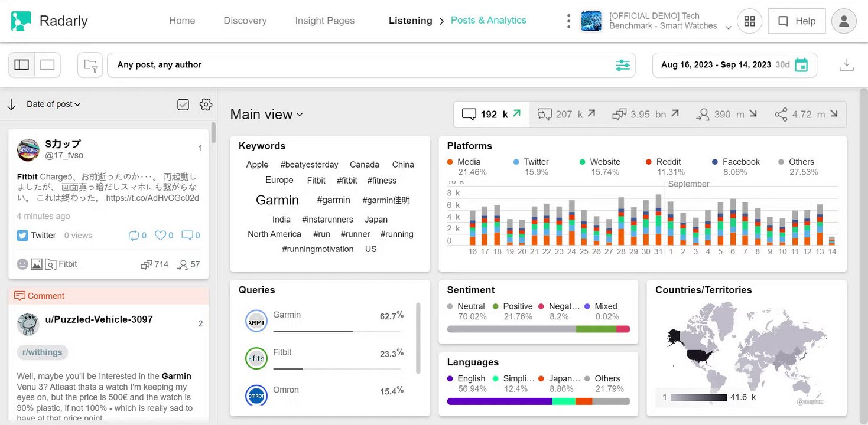Go to Home tab
This screenshot has height=425, width=868.
pos(182,21)
